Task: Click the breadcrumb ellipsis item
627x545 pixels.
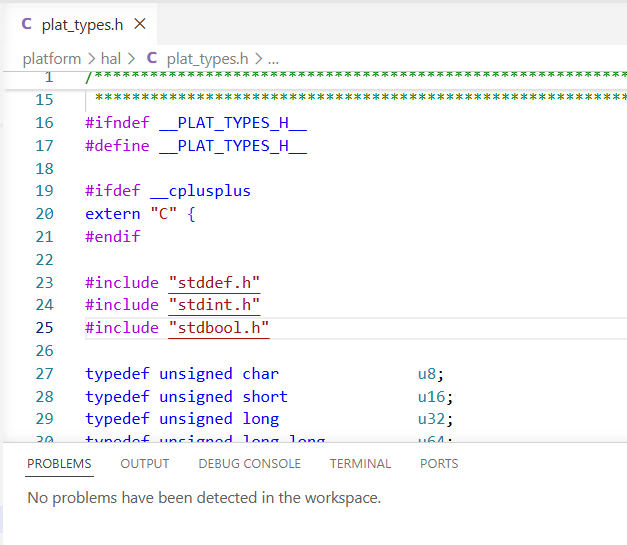Action: tap(273, 60)
